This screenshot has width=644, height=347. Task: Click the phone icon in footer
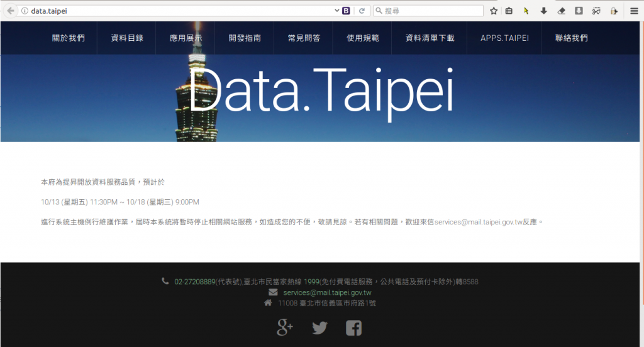[x=165, y=281]
